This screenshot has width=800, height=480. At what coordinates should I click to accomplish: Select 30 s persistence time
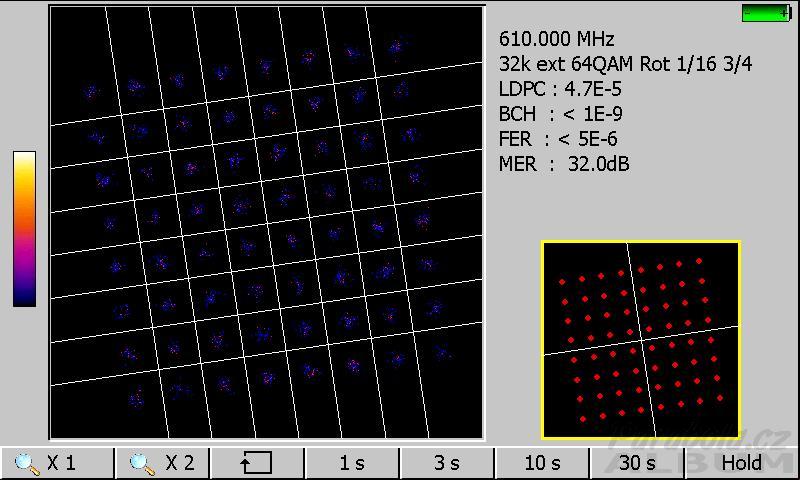(x=637, y=463)
